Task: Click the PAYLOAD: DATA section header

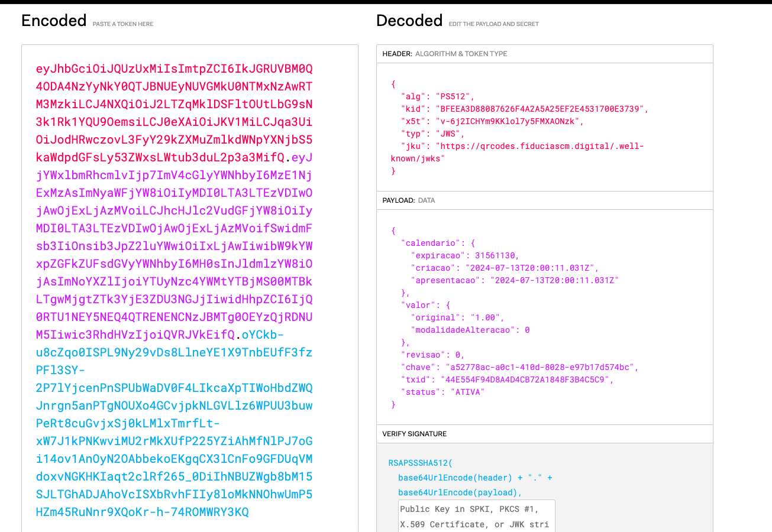Action: pyautogui.click(x=414, y=200)
